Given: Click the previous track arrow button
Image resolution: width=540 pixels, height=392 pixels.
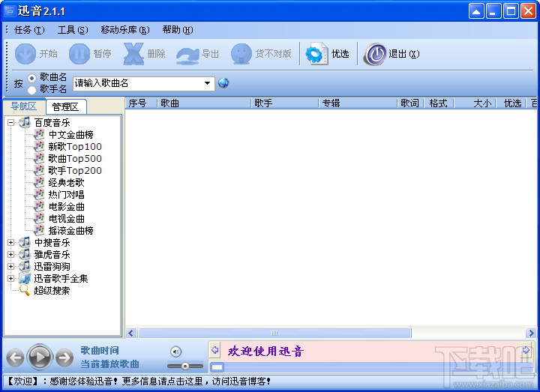Looking at the screenshot, I should pyautogui.click(x=15, y=358).
